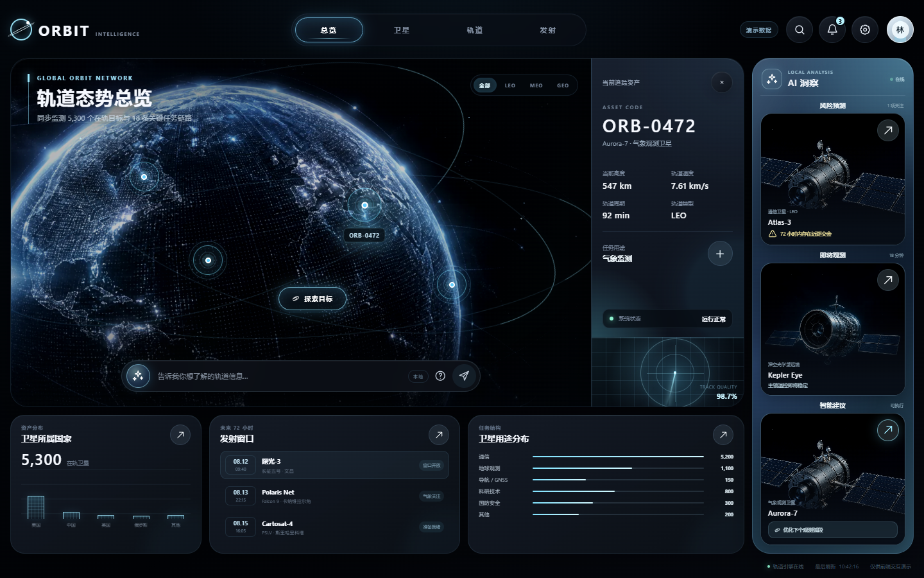Expand the 发射窗口 card

(439, 435)
